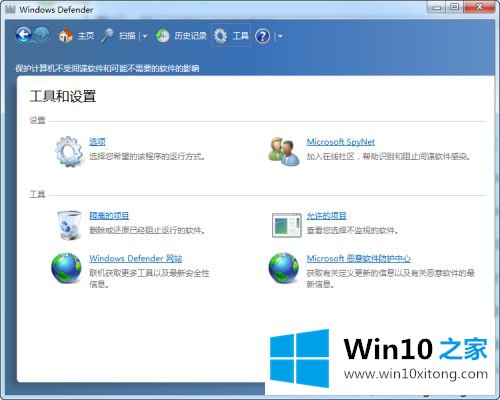
Task: Click the Scan magnifier icon
Action: 107,35
